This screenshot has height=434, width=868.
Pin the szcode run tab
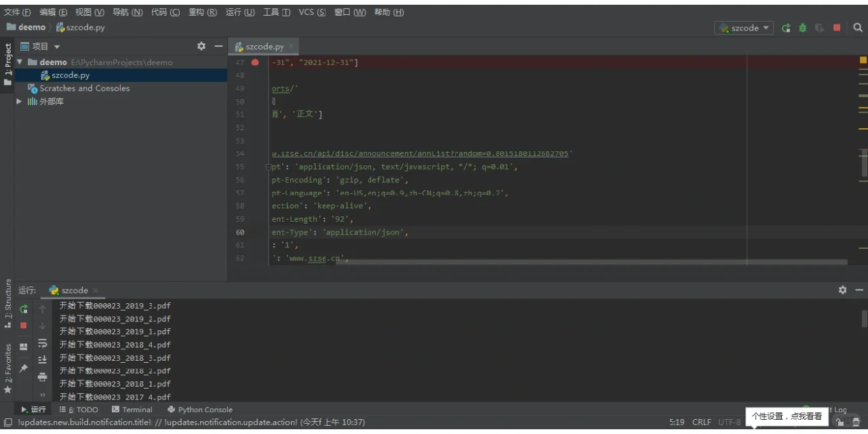point(23,368)
